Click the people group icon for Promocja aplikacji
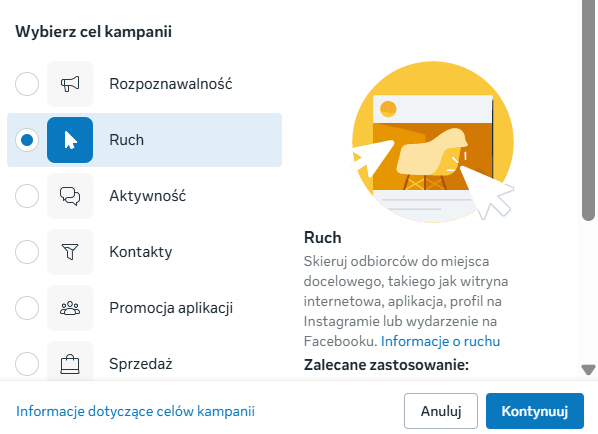Screen dimensions: 598x434 70,308
